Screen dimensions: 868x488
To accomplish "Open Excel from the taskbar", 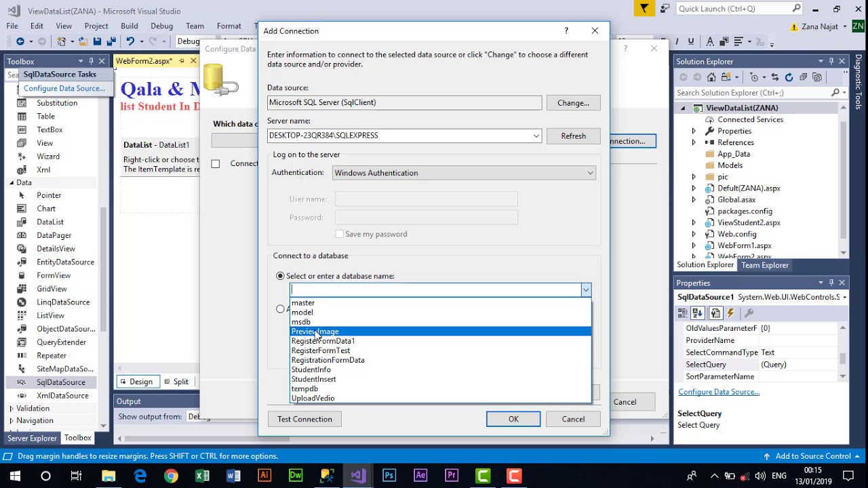I will tap(202, 476).
